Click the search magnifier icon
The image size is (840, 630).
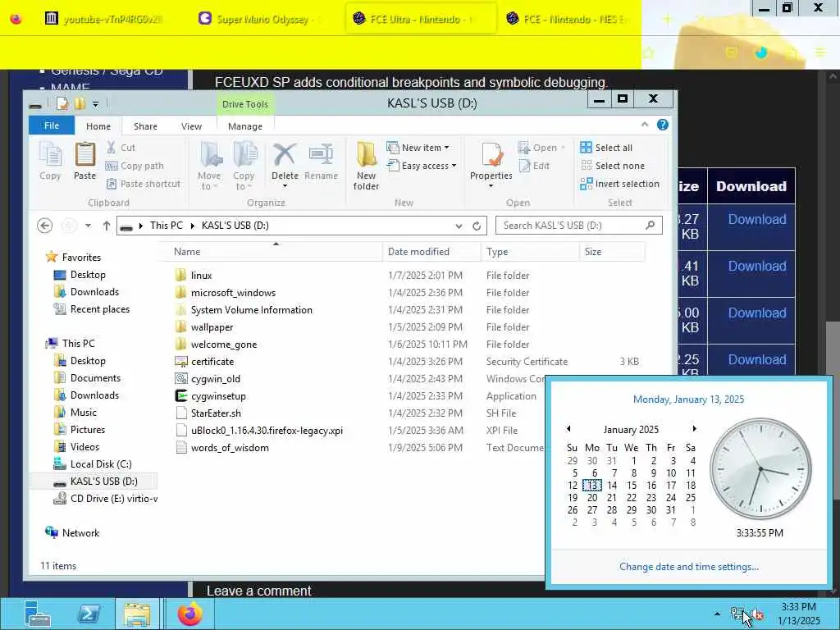coord(650,226)
